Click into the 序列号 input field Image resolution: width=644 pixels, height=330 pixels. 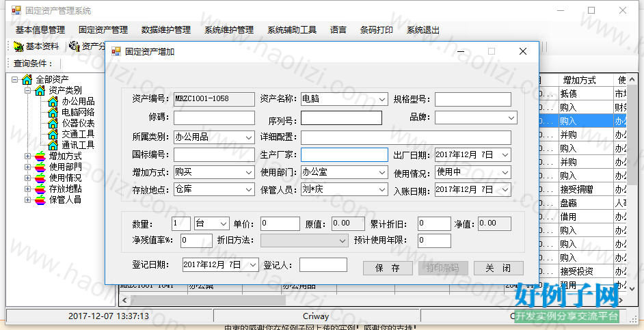341,118
